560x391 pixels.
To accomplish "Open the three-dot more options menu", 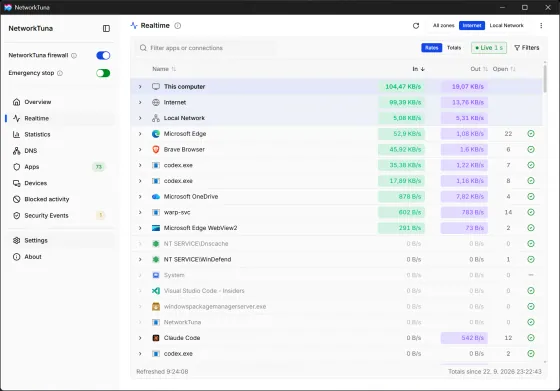I will point(541,26).
